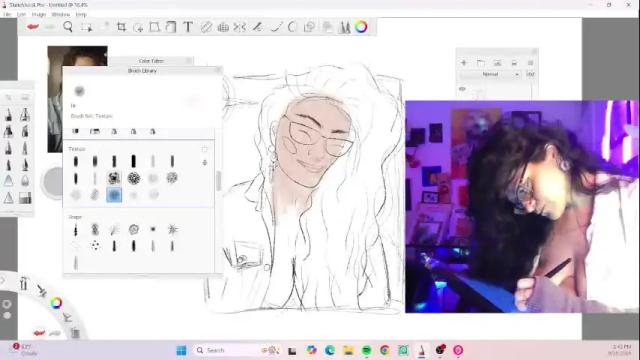The height and width of the screenshot is (360, 640).
Task: Switch to the first brush set tab icon
Action: point(76,131)
